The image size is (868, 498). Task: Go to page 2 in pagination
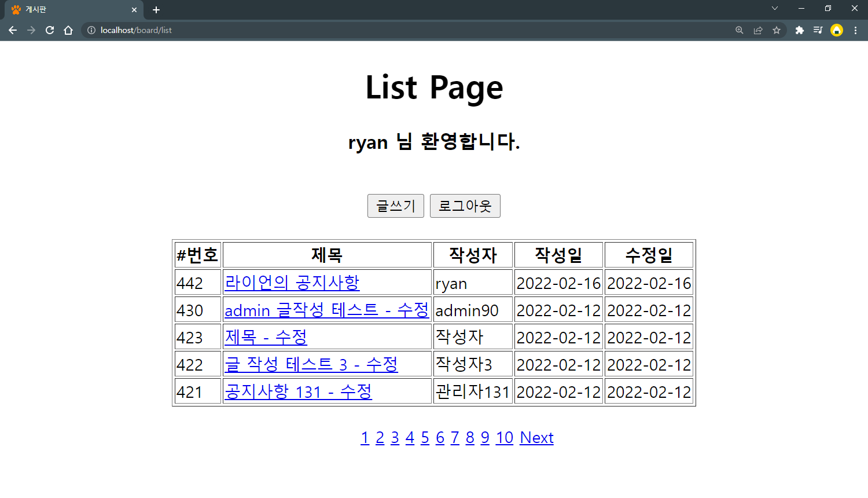pos(380,438)
